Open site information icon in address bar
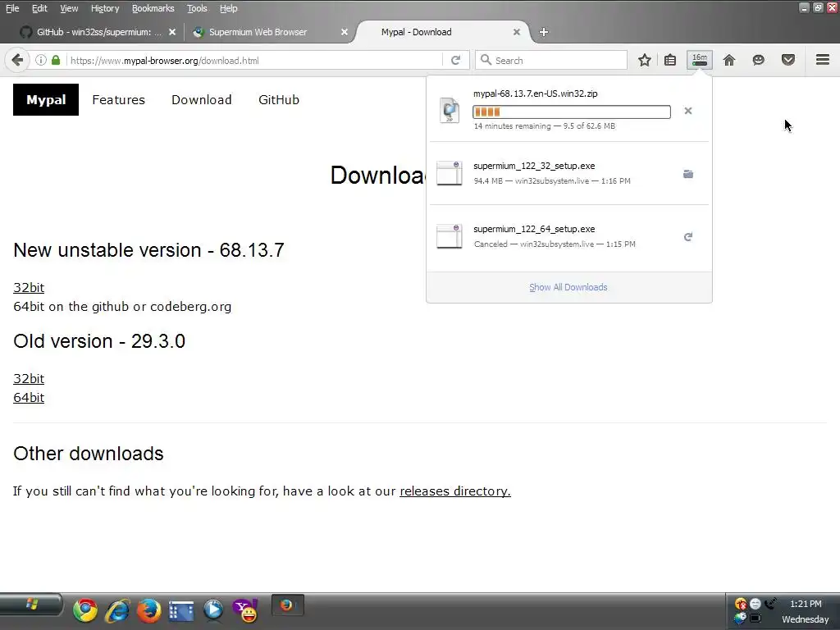The image size is (840, 630). click(41, 60)
